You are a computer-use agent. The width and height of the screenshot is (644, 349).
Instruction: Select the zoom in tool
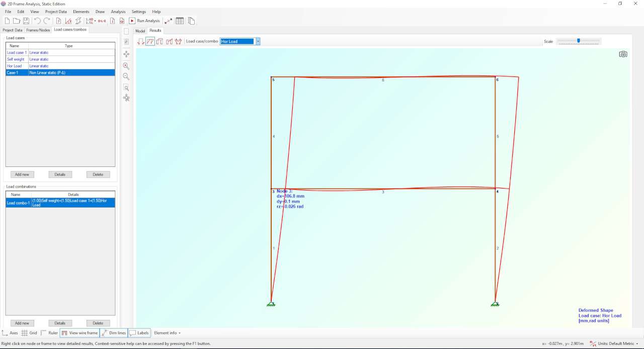click(126, 66)
